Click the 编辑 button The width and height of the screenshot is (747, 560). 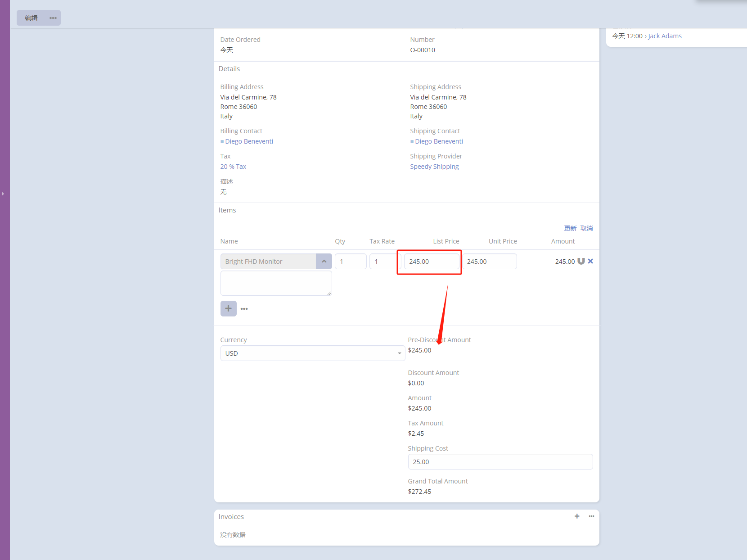(31, 18)
